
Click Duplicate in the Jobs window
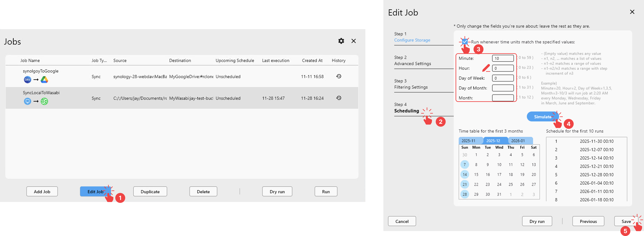point(150,192)
